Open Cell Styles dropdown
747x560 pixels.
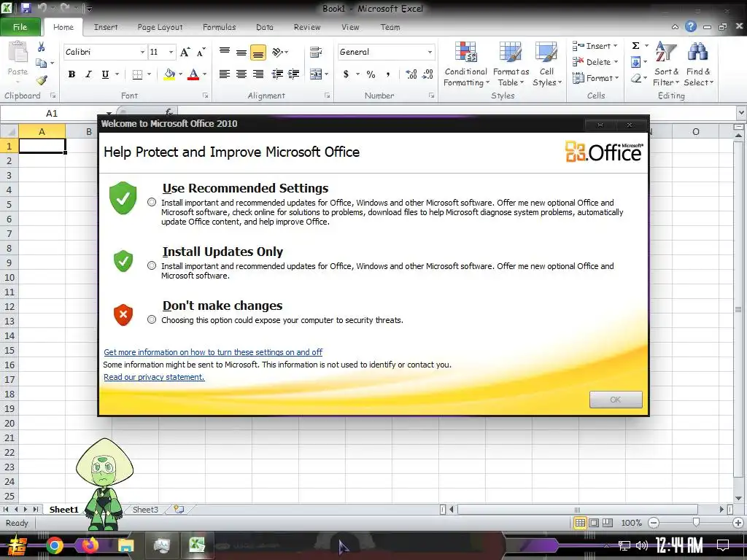click(x=547, y=64)
